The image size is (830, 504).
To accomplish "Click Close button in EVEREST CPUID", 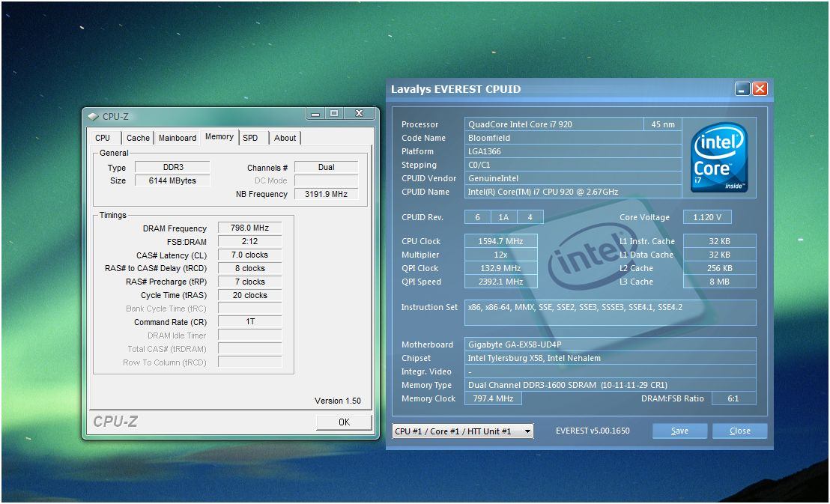I will (x=739, y=431).
